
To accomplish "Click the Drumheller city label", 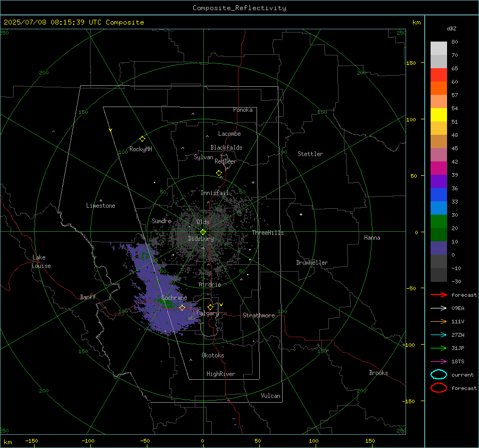I will tap(312, 263).
